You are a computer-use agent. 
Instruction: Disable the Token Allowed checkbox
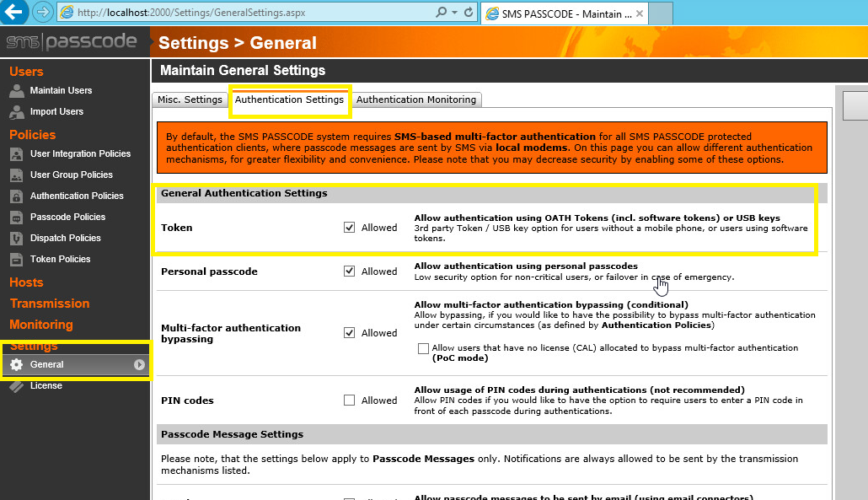[x=349, y=228]
